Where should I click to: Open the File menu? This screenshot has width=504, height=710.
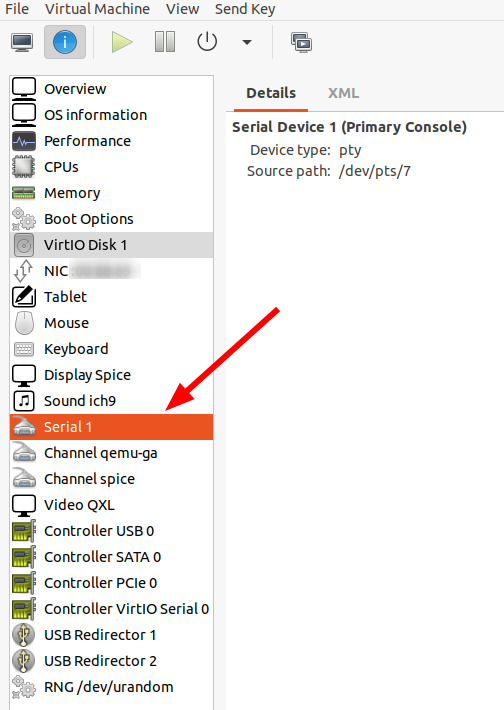17,9
